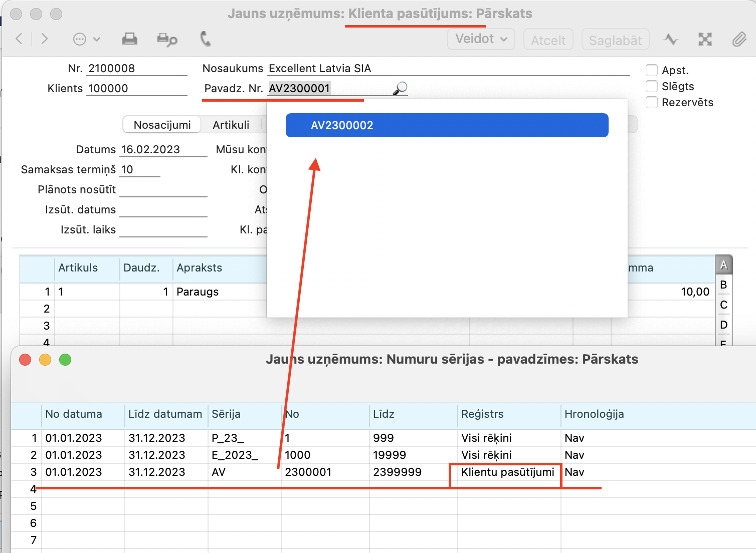756x553 pixels.
Task: Expand the Veidot dropdown menu
Action: click(x=481, y=39)
